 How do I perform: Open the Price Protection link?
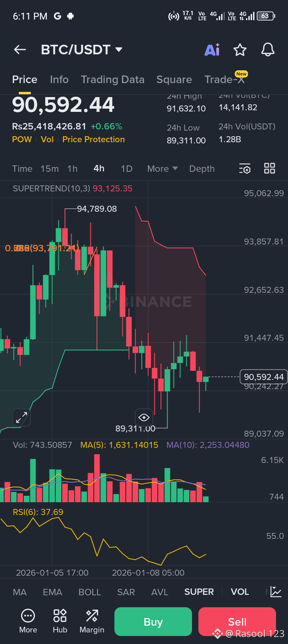pos(94,139)
